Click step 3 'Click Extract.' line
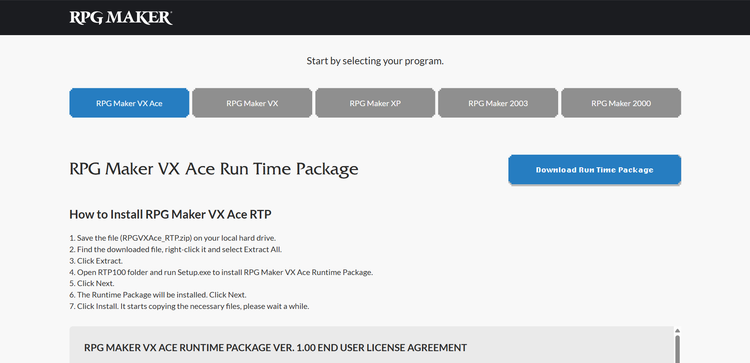This screenshot has width=750, height=363. coord(96,261)
